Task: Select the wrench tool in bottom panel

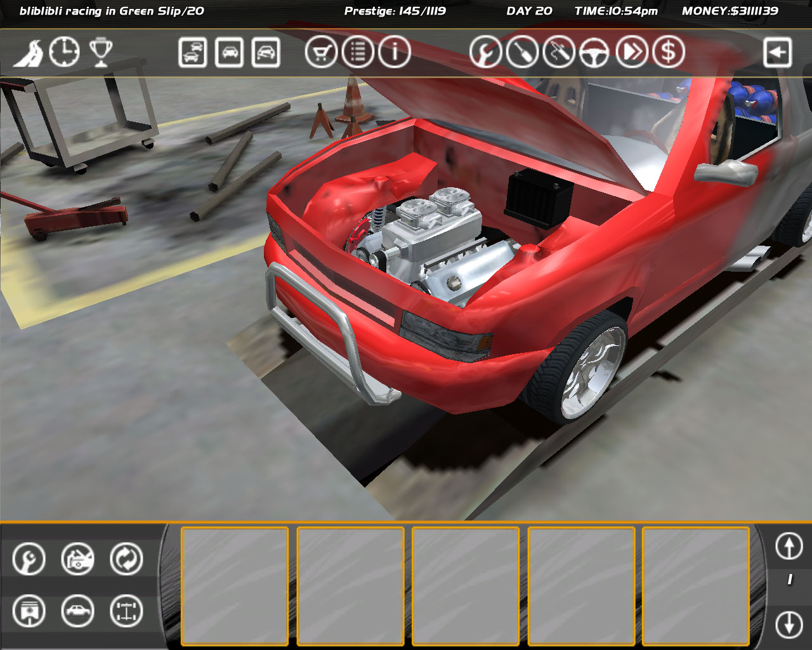Action: pyautogui.click(x=29, y=559)
